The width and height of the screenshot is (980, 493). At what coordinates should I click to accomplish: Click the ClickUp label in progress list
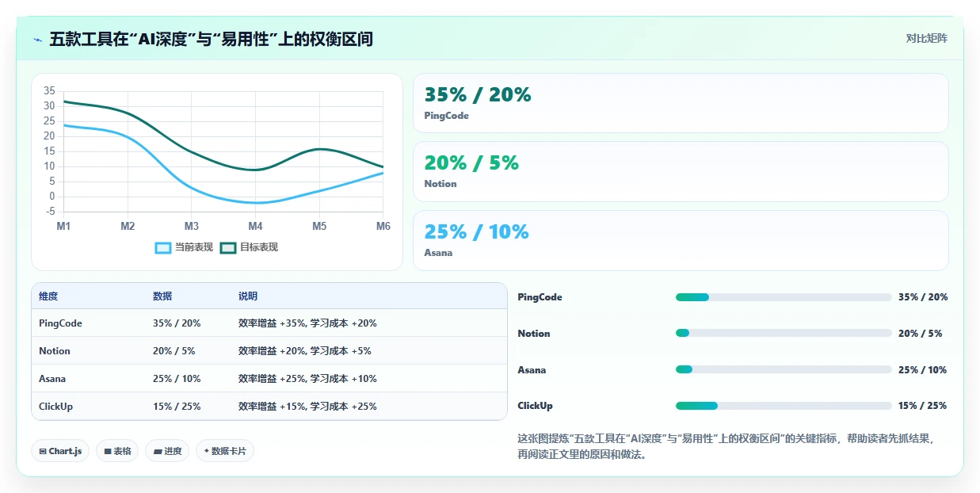click(x=535, y=406)
